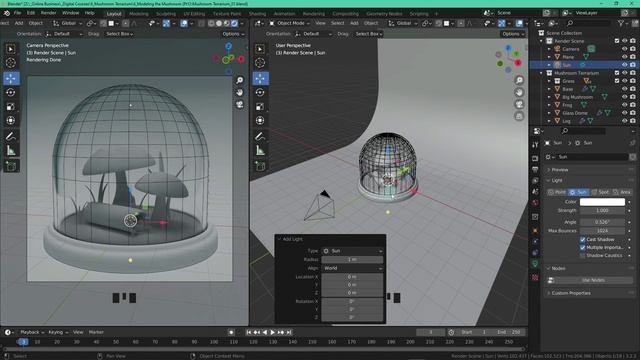Click the Radius field in Add Light panel
Viewport: 640px width, 360px height.
353,260
